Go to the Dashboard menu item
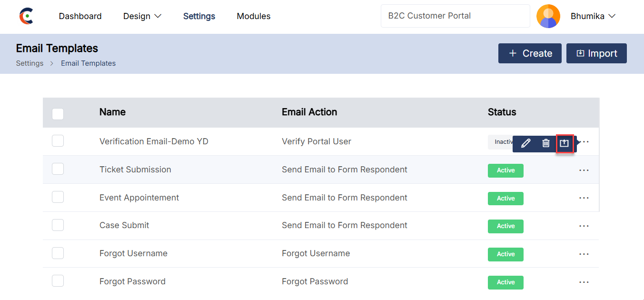 [80, 16]
